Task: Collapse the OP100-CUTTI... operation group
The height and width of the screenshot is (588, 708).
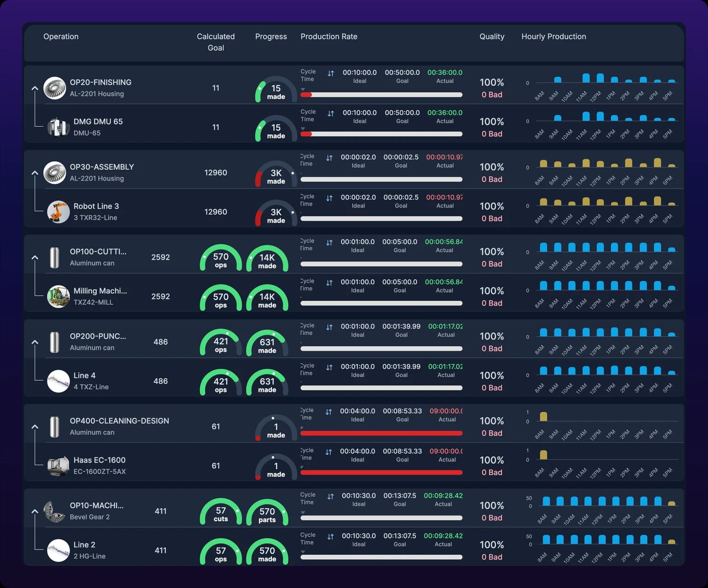Action: click(x=35, y=257)
